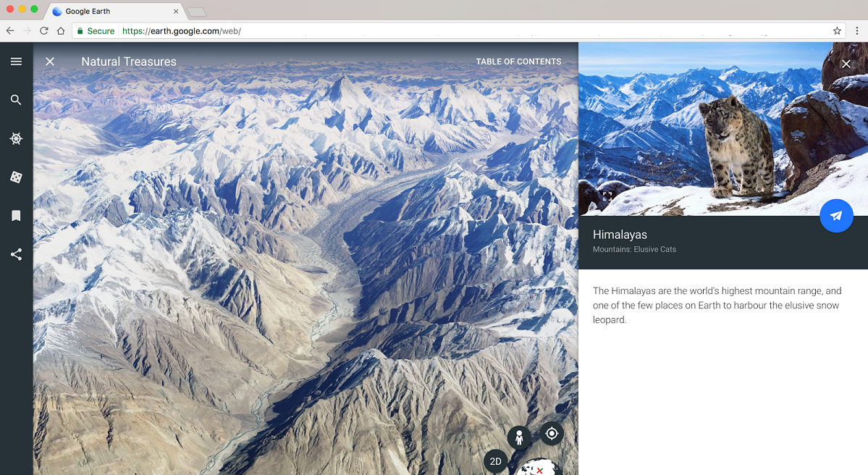868x475 pixels.
Task: Bookmark page with the star icon
Action: point(837,31)
